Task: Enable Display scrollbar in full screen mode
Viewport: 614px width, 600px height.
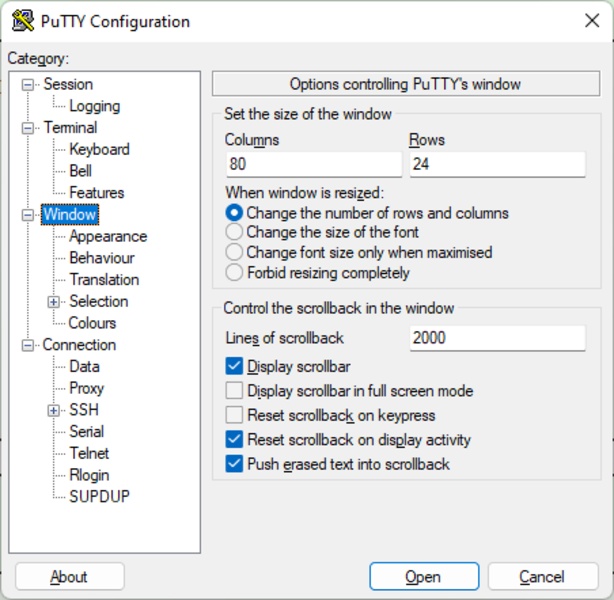Action: pos(234,391)
